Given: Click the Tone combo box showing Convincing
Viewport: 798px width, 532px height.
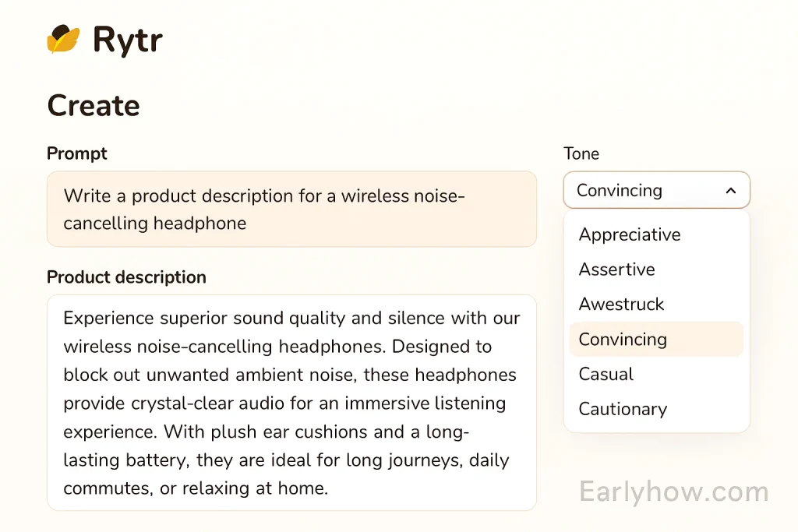Looking at the screenshot, I should [x=647, y=190].
